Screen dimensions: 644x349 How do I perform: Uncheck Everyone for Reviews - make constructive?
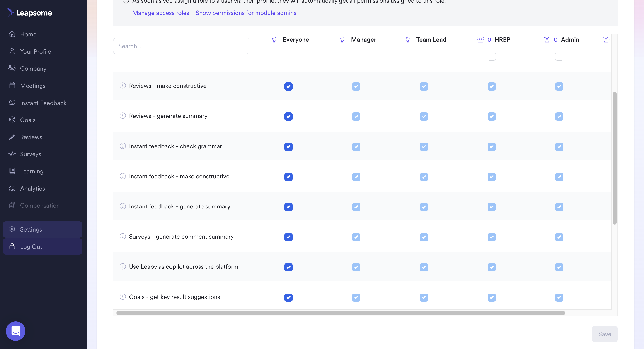[288, 86]
